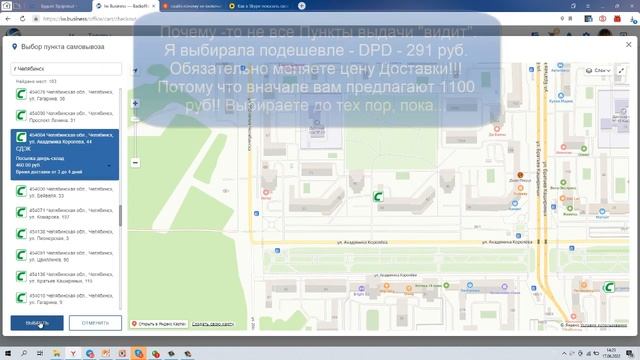Click CDEK logo of 454071 list item
Screen dimensions: 640x360
[21, 213]
